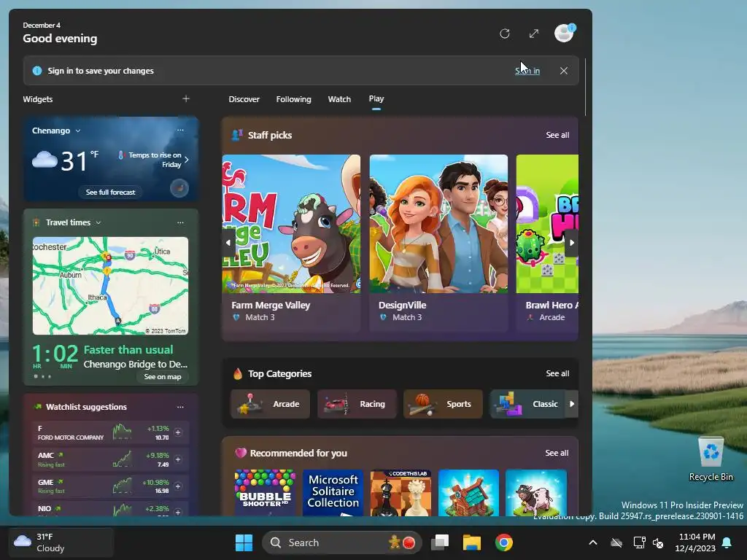This screenshot has height=560, width=747.
Task: Open weather widget more options menu
Action: pos(180,130)
